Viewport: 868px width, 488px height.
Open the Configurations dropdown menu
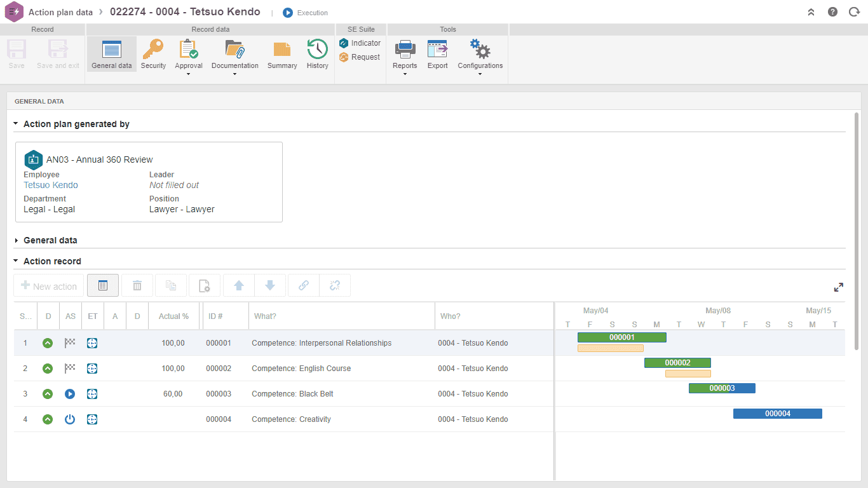click(480, 57)
